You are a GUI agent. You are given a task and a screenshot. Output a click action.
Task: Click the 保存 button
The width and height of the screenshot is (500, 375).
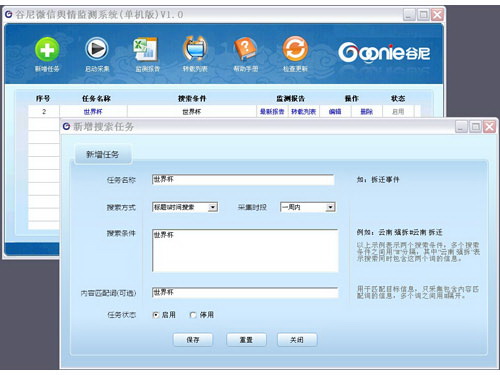click(x=193, y=340)
